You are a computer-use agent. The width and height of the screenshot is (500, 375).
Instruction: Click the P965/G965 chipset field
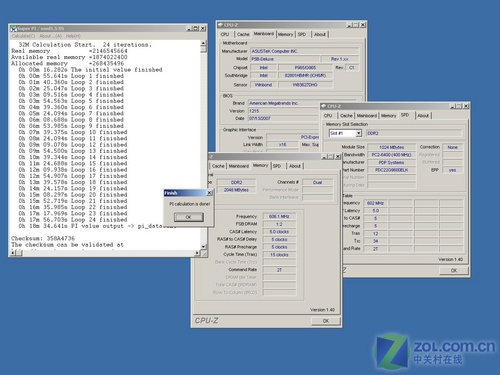click(305, 68)
